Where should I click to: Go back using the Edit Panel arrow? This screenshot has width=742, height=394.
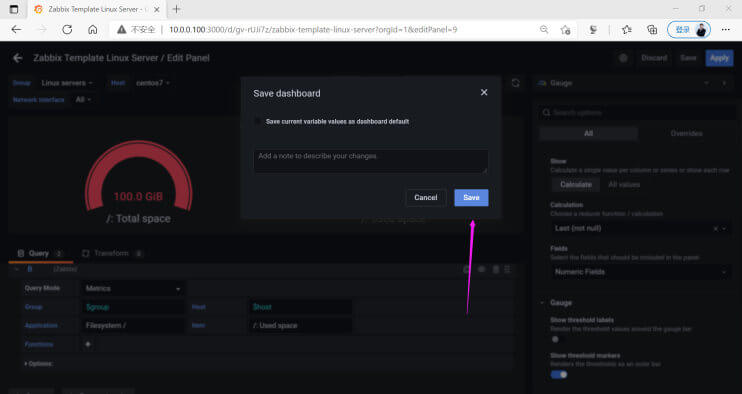coord(18,58)
